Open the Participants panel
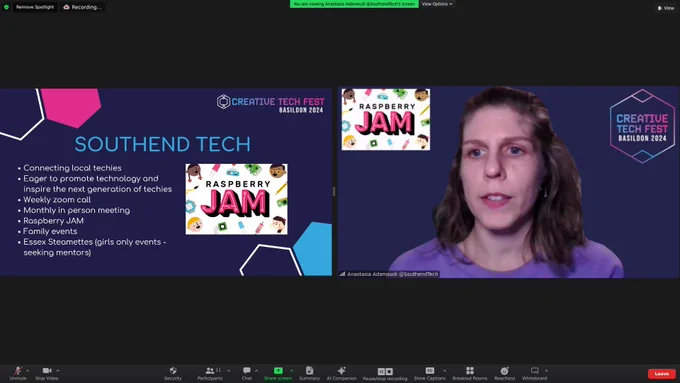Viewport: 680px width, 383px height. click(x=210, y=373)
